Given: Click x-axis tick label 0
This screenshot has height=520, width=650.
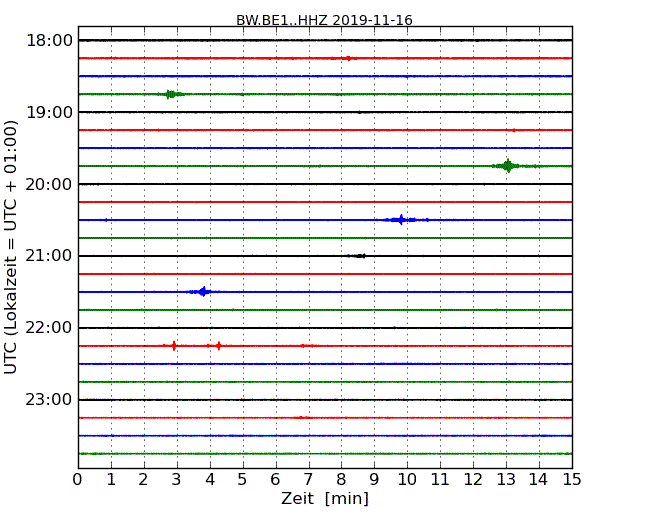Looking at the screenshot, I should point(78,480).
